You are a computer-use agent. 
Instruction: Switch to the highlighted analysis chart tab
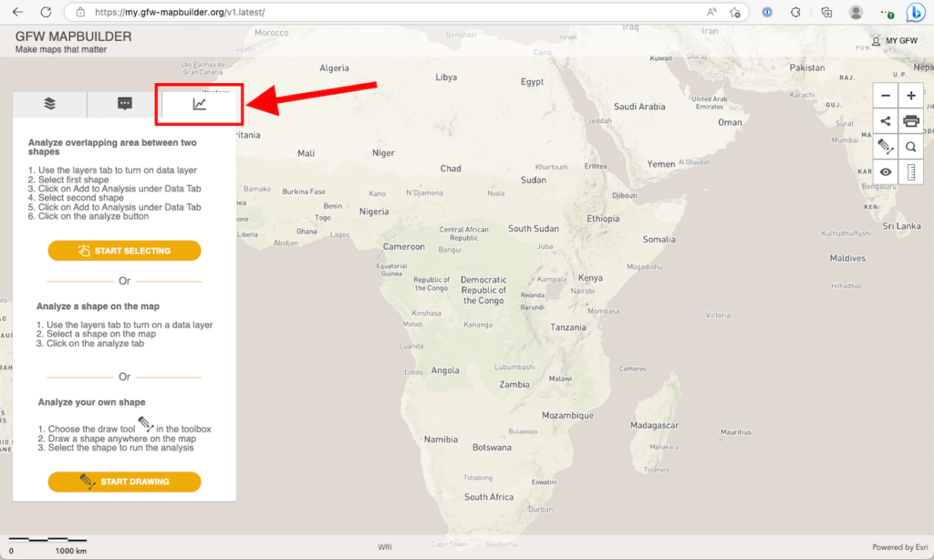199,105
